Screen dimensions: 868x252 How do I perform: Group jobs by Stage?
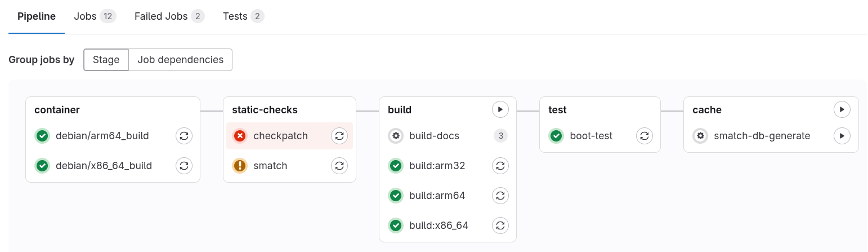[106, 60]
